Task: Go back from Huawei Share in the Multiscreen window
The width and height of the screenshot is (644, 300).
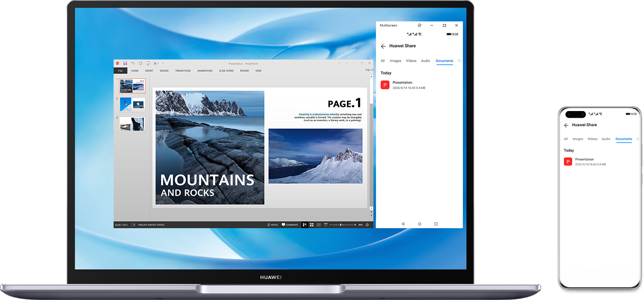Action: [x=383, y=46]
